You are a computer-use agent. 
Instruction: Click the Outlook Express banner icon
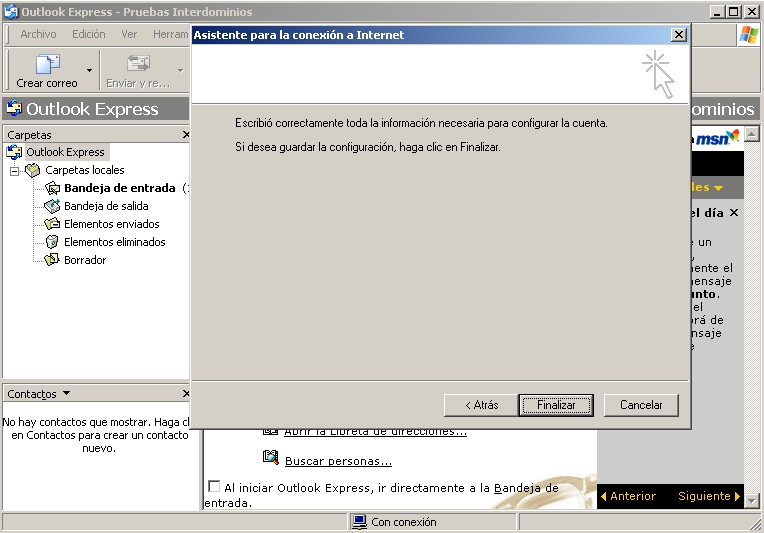15,108
